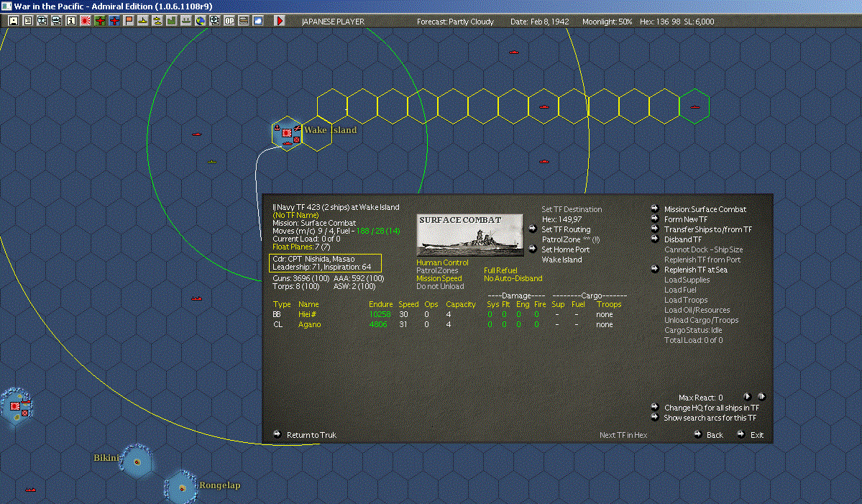Click the Bikini atoll on map
The height and width of the screenshot is (504, 862).
coord(137,462)
